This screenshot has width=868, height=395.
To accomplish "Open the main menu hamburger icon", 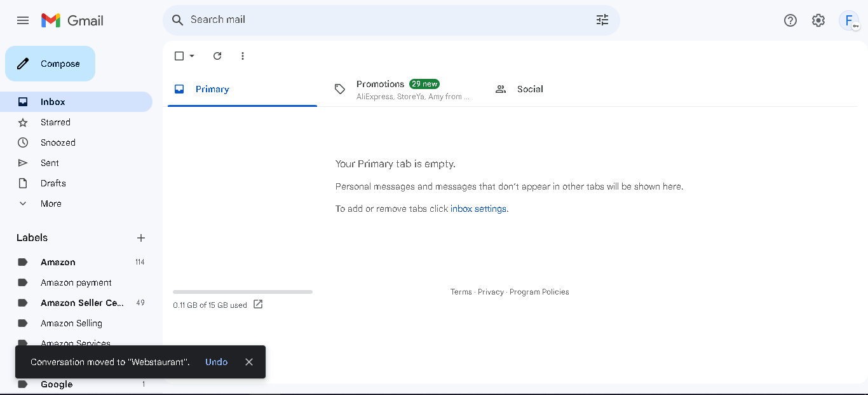I will tap(23, 20).
